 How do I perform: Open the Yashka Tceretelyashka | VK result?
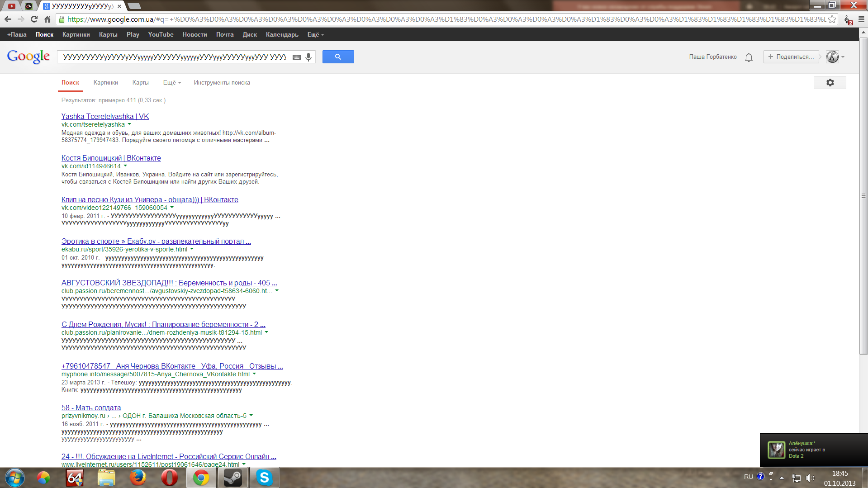[105, 117]
